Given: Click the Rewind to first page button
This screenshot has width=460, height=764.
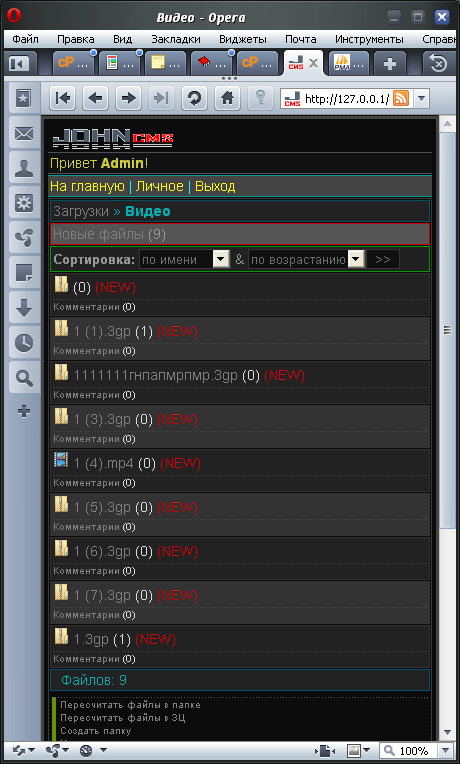Looking at the screenshot, I should (x=63, y=98).
